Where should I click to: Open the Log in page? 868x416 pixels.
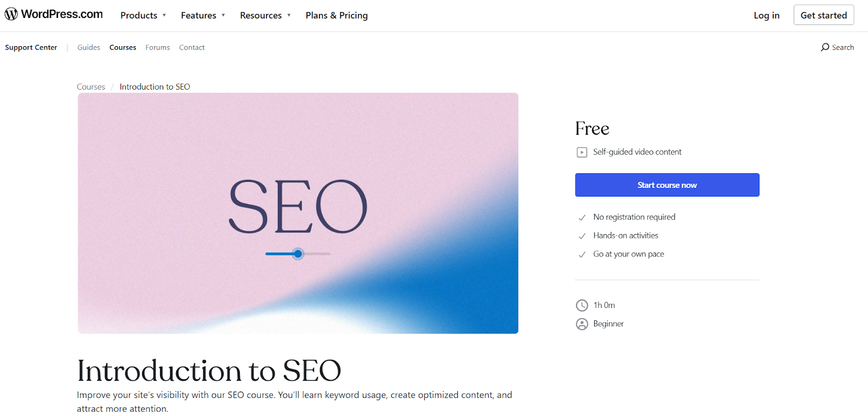pos(766,15)
